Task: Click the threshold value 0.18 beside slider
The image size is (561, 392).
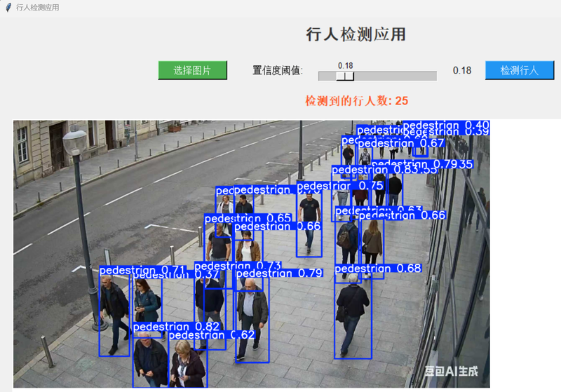Action: point(462,70)
